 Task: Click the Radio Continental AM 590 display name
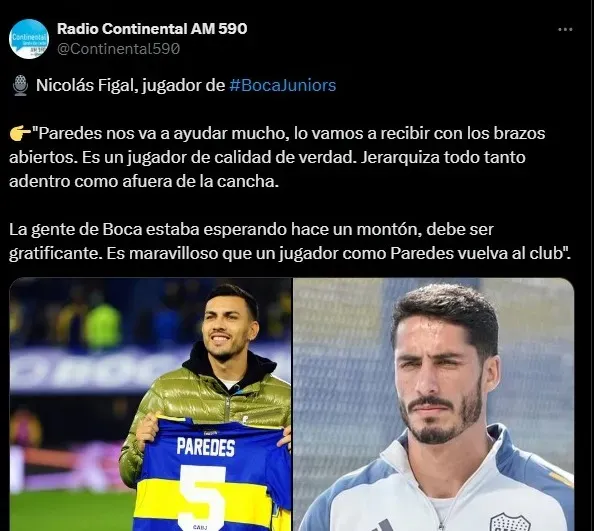click(x=152, y=29)
